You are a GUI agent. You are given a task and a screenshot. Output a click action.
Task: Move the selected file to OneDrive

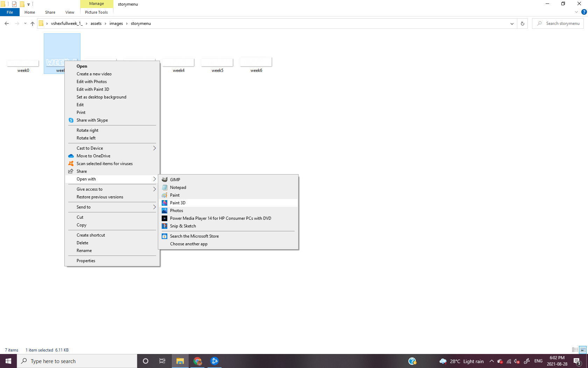pos(93,156)
